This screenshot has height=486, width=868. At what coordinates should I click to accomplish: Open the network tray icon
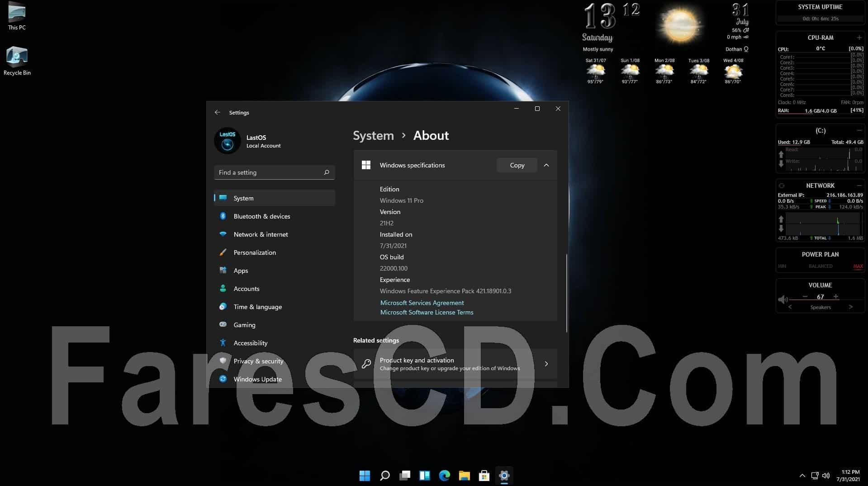[x=815, y=476]
